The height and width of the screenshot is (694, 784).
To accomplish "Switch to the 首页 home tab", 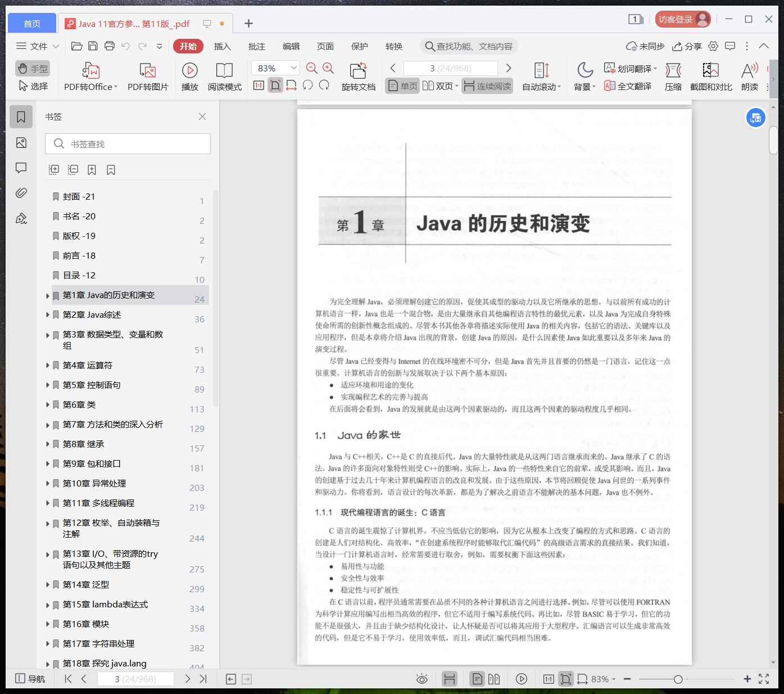I will point(32,23).
